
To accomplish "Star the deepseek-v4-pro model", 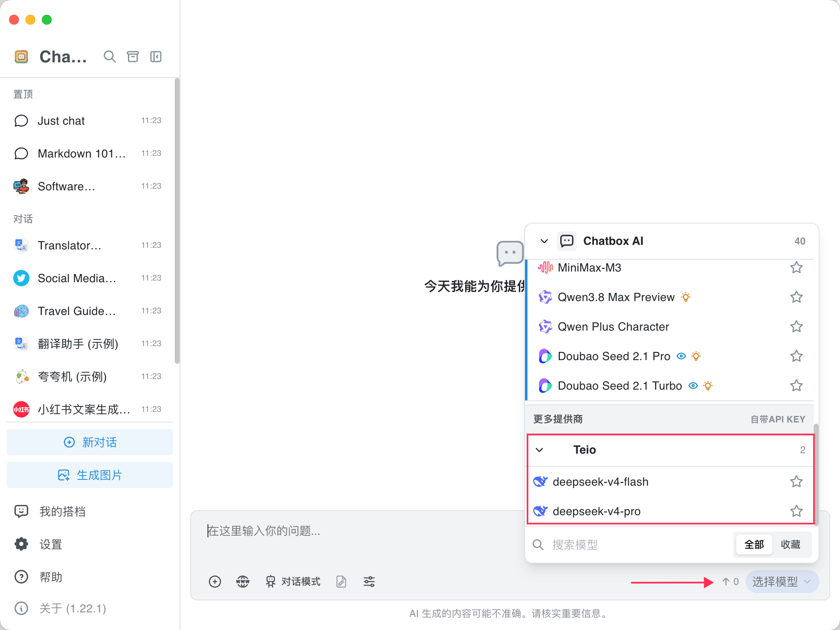I will click(797, 511).
